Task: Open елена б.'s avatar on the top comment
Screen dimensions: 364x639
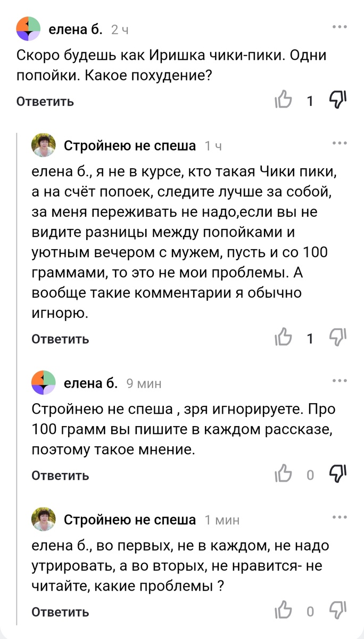Action: point(29,29)
